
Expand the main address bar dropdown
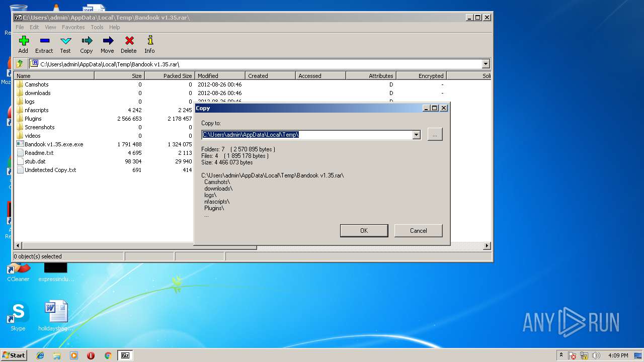[486, 64]
